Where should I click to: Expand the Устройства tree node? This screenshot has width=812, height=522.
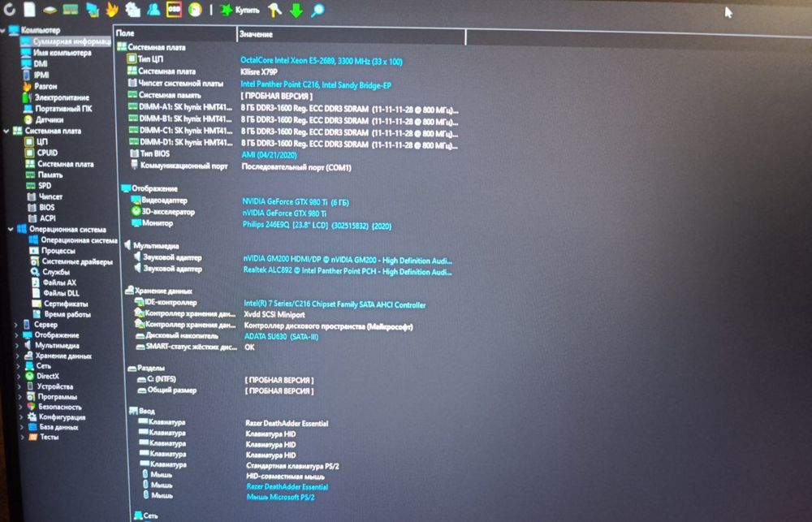click(19, 387)
